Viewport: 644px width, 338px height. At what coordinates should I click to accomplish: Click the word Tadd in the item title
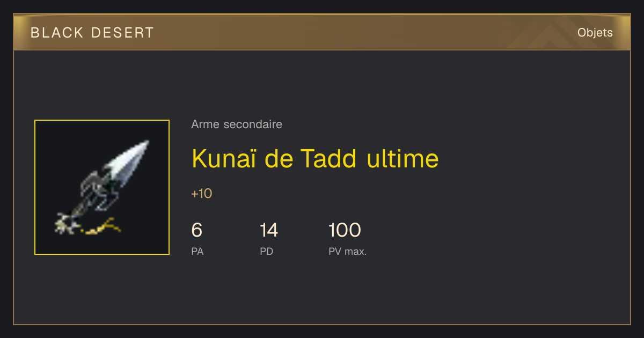coord(328,158)
